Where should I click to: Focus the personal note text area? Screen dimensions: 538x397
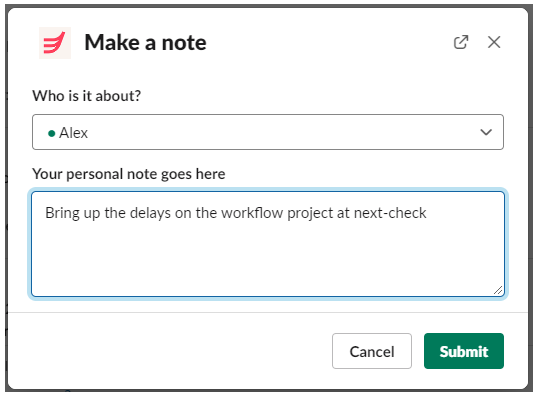(268, 244)
